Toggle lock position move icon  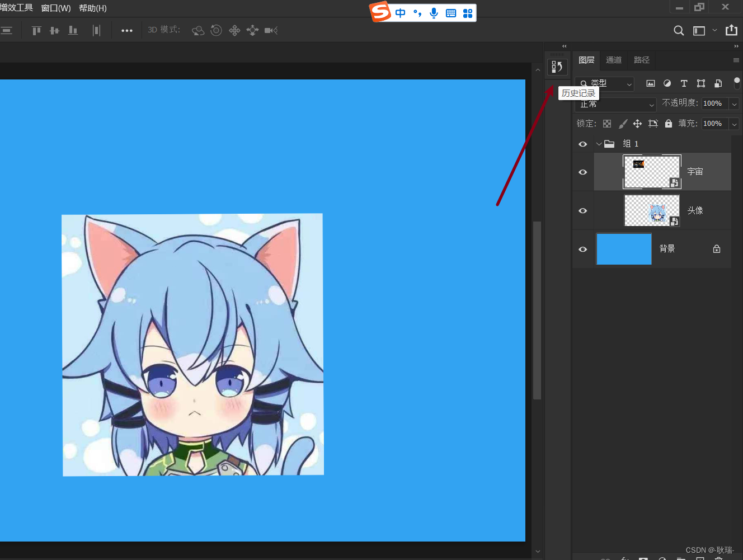tap(637, 124)
